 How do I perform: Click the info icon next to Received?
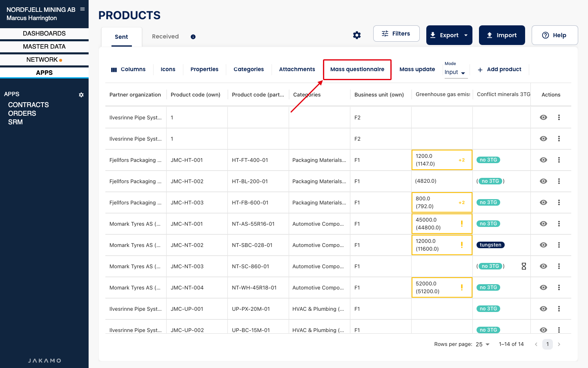point(193,37)
